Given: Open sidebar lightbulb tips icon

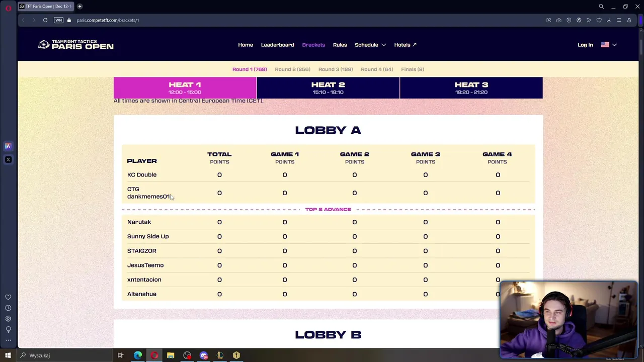Looking at the screenshot, I should pyautogui.click(x=8, y=329).
